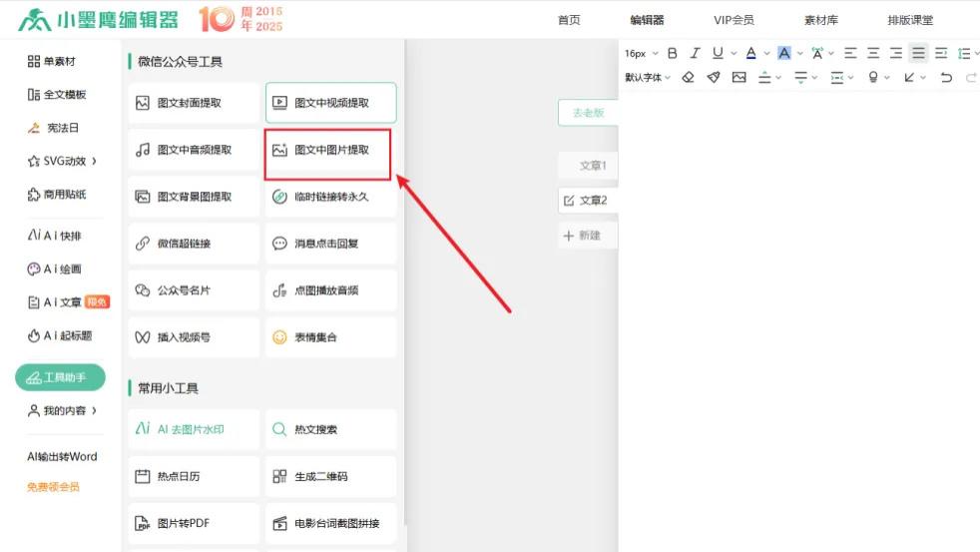Screen dimensions: 980x552
Task: Apply italic formatting with the I icon
Action: 695,53
